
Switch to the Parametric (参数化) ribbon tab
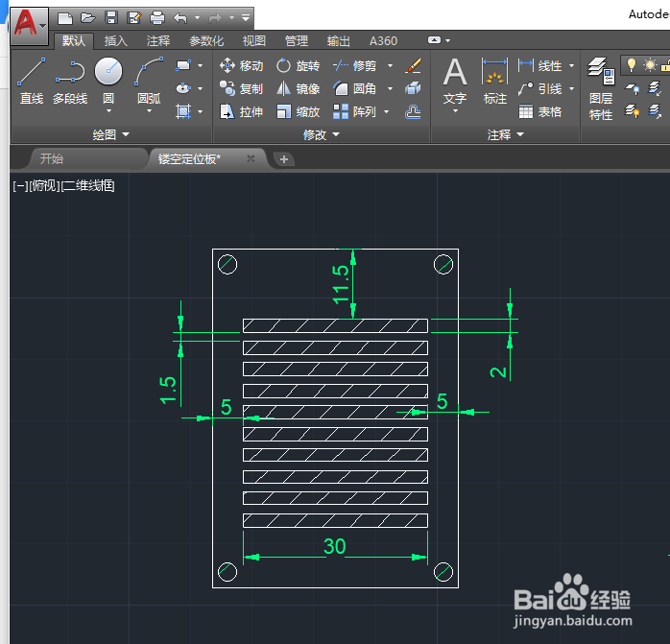tap(206, 41)
